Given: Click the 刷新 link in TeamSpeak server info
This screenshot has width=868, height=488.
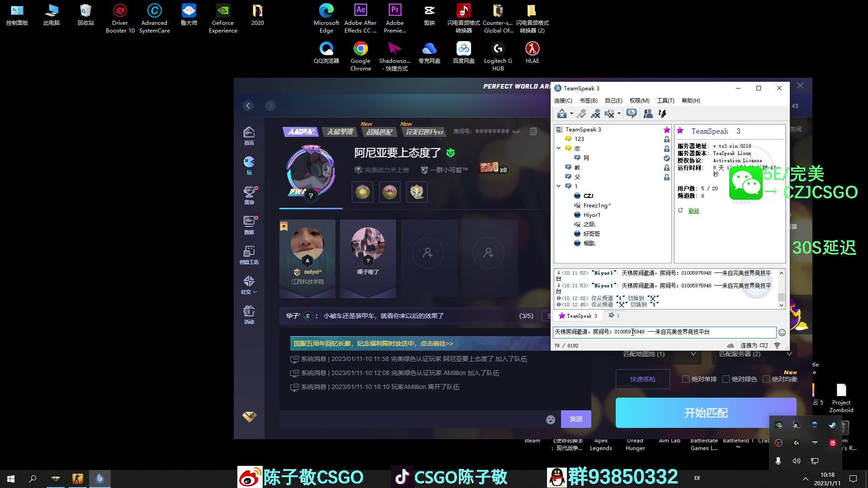Looking at the screenshot, I should click(694, 211).
